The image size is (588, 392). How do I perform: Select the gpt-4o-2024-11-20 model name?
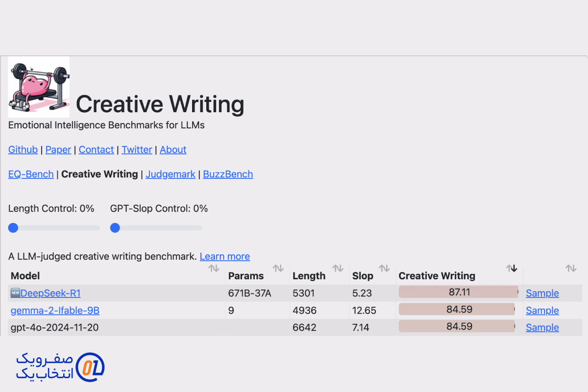click(54, 327)
